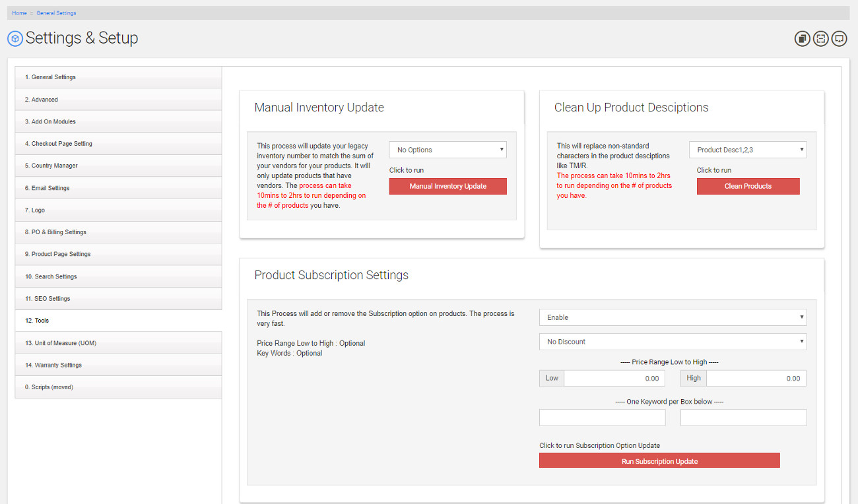This screenshot has height=504, width=858.
Task: Expand the Product Desc1,2,3 dropdown
Action: (747, 150)
